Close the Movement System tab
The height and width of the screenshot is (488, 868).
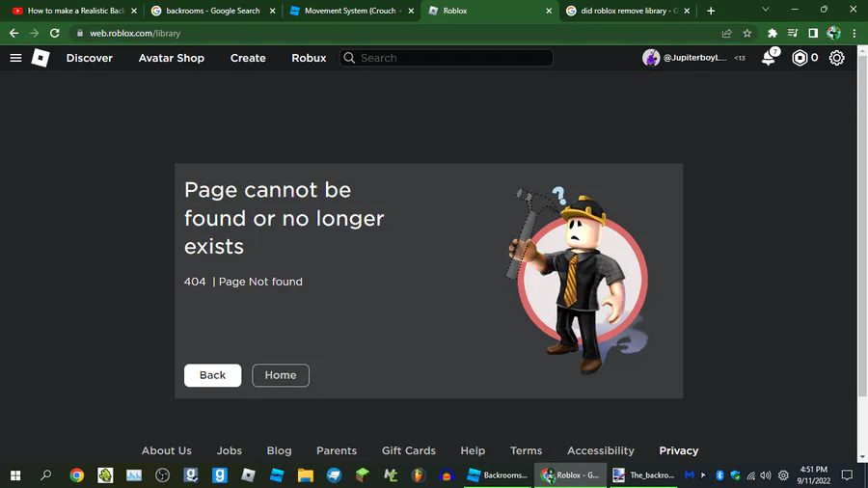411,11
